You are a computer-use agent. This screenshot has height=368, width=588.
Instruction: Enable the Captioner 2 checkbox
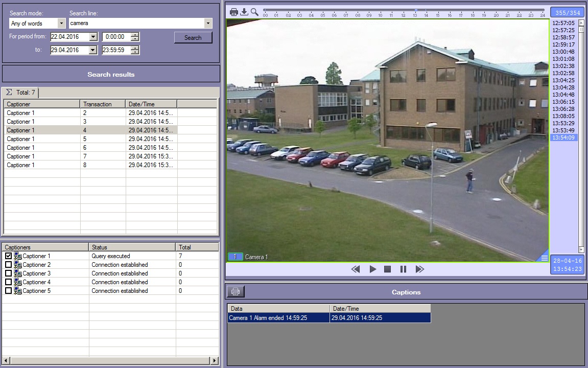pos(8,265)
